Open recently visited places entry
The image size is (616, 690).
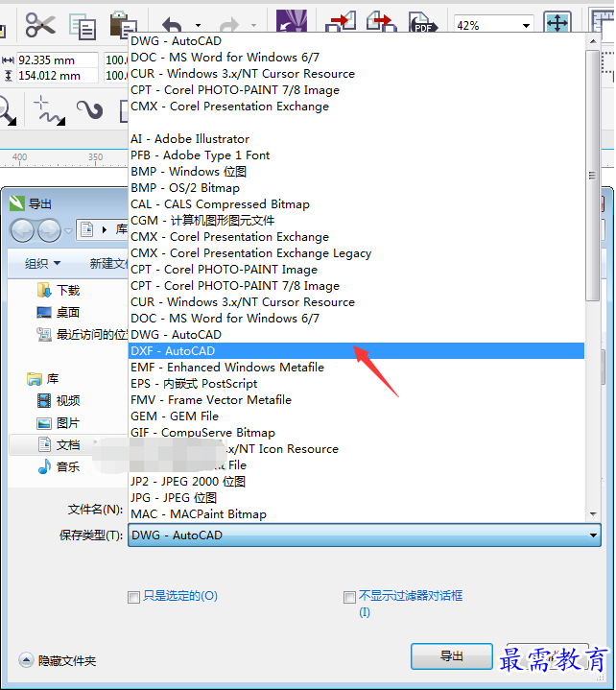pyautogui.click(x=83, y=335)
